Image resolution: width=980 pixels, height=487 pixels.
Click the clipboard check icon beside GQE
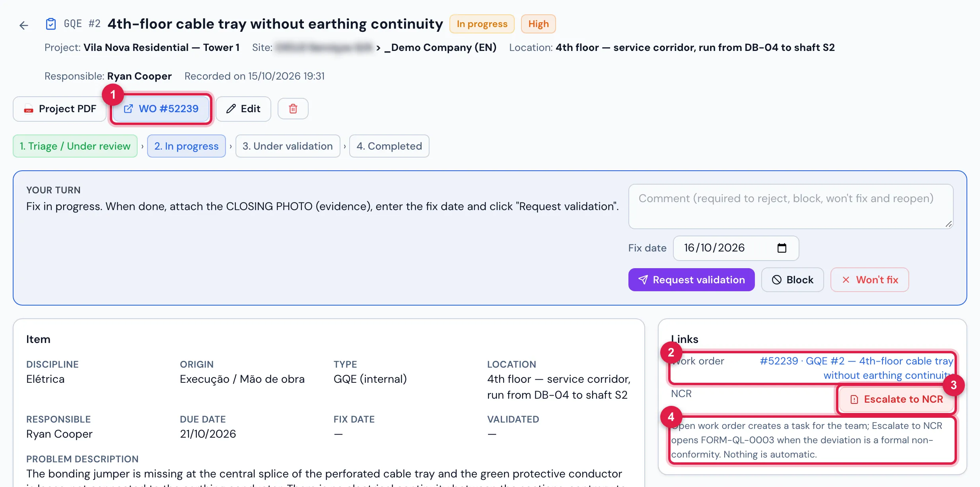click(51, 24)
